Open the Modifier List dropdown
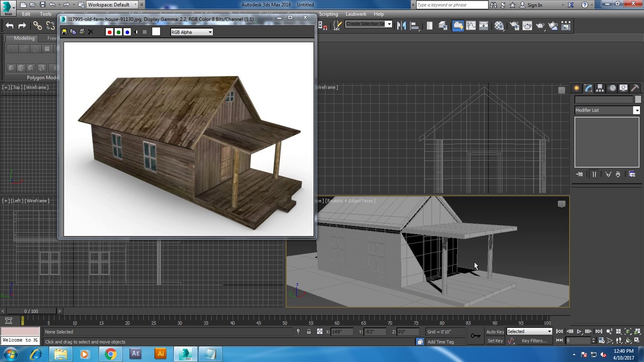Screen dimensions: 644x362 pyautogui.click(x=607, y=110)
